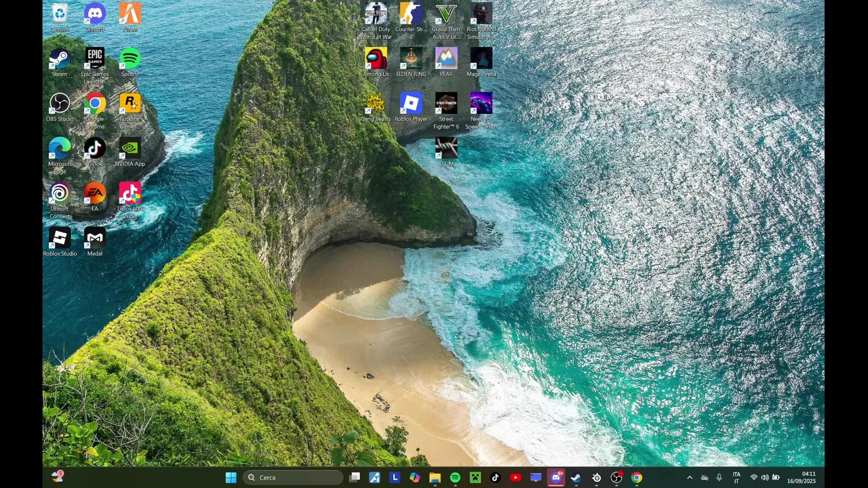Open Epic Games Launcher desktop icon

(x=95, y=66)
